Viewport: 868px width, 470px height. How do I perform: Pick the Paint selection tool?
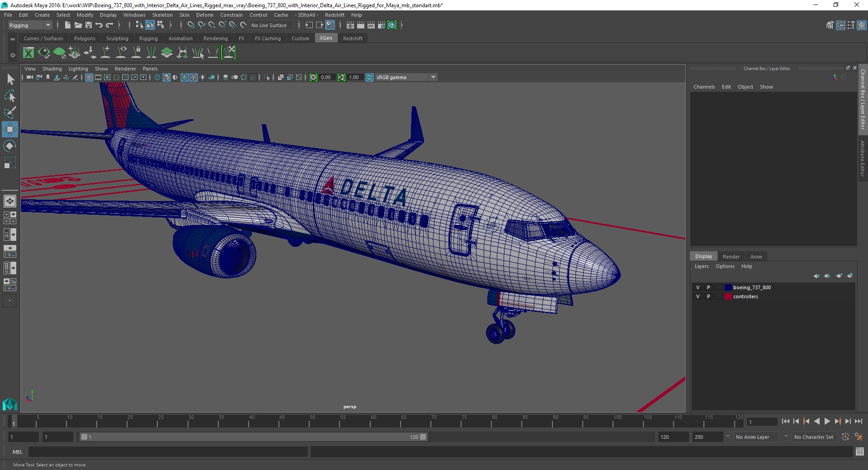click(x=9, y=112)
